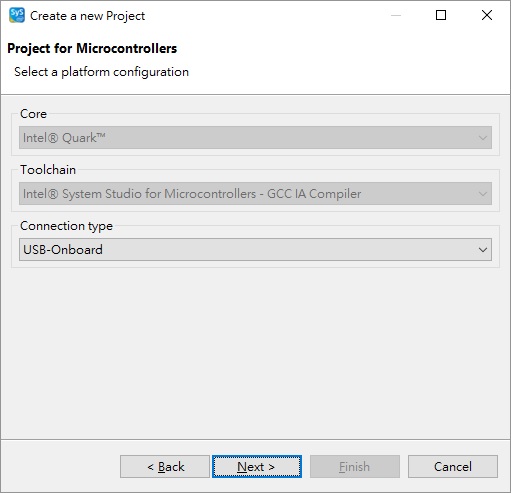Proceed by clicking Next
511x493 pixels.
pyautogui.click(x=257, y=467)
